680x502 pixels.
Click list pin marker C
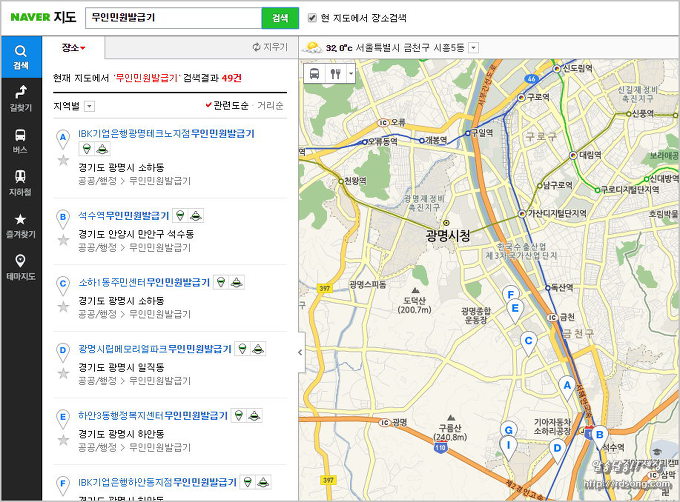tap(63, 285)
